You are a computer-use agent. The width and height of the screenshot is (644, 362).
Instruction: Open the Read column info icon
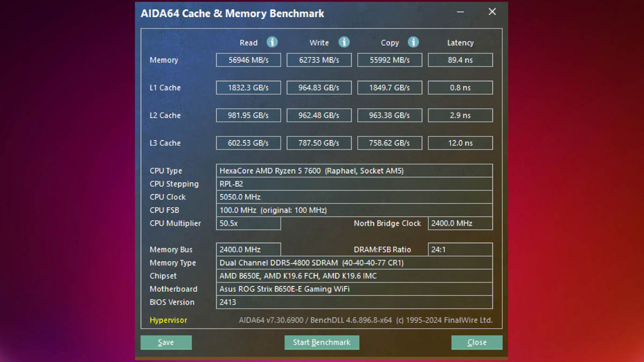(272, 42)
